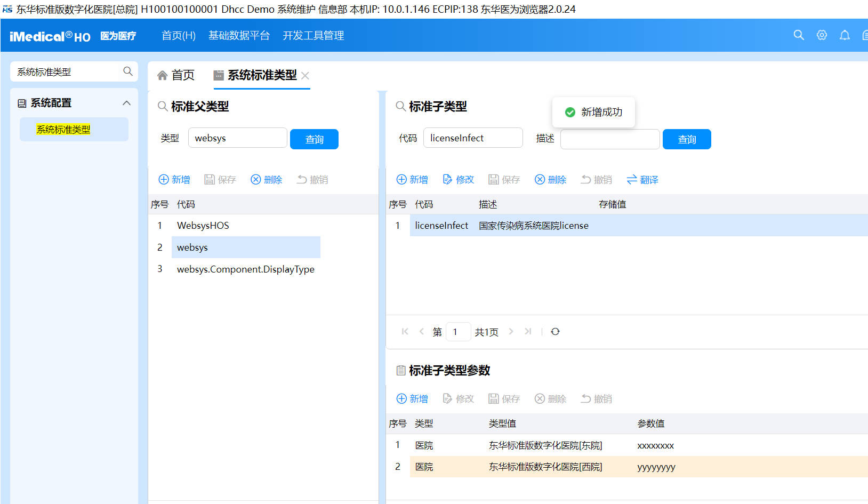Click 撤销 in the 标准父类型 toolbar
The height and width of the screenshot is (504, 868).
tap(313, 180)
